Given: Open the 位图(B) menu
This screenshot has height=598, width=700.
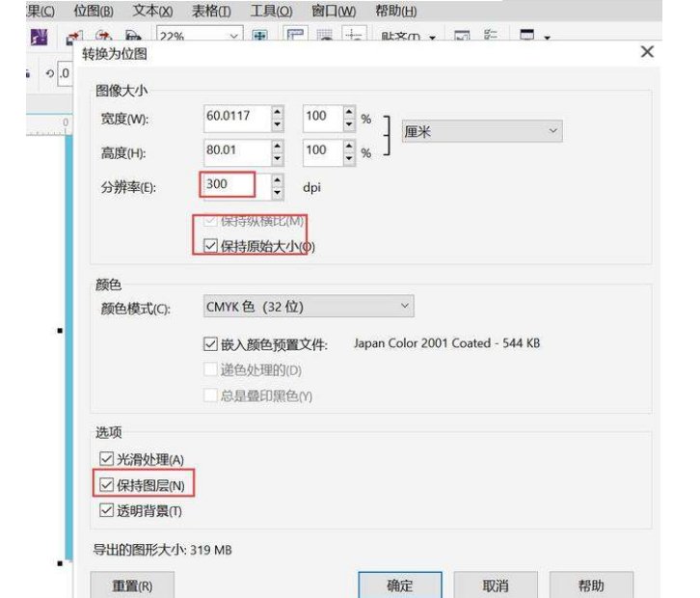Looking at the screenshot, I should coord(94,10).
